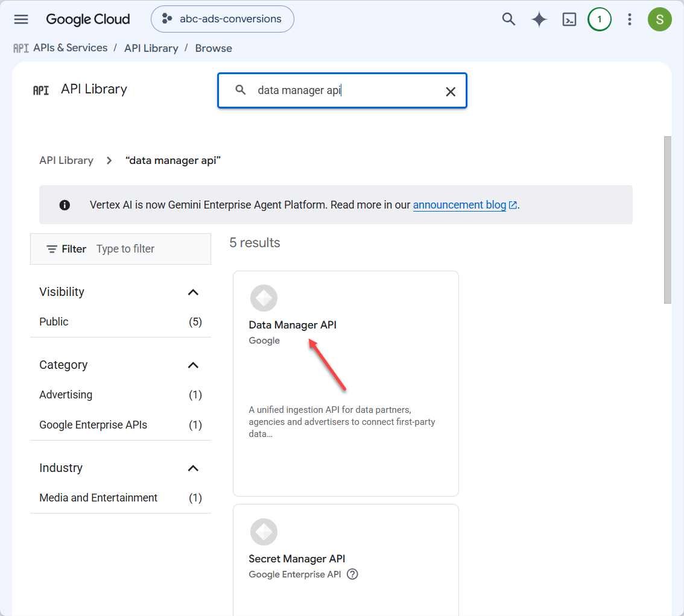Open the announcement blog link

(x=460, y=205)
